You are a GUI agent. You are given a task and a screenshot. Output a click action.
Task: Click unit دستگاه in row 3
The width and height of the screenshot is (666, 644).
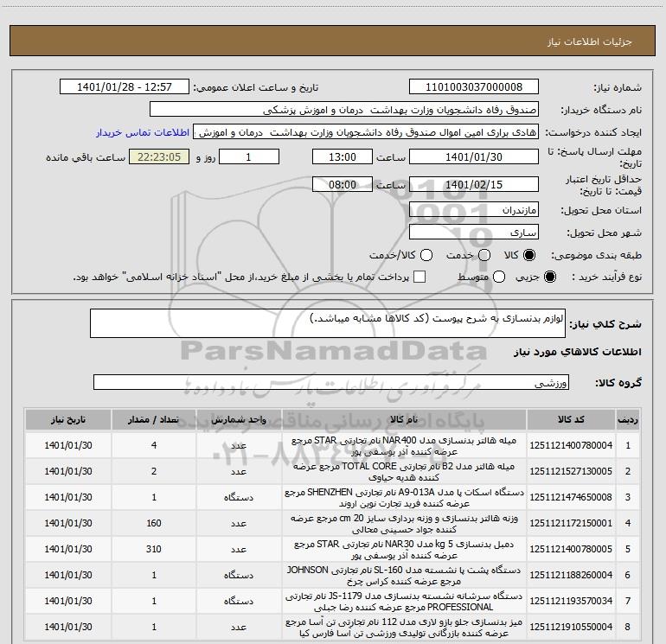click(x=239, y=497)
